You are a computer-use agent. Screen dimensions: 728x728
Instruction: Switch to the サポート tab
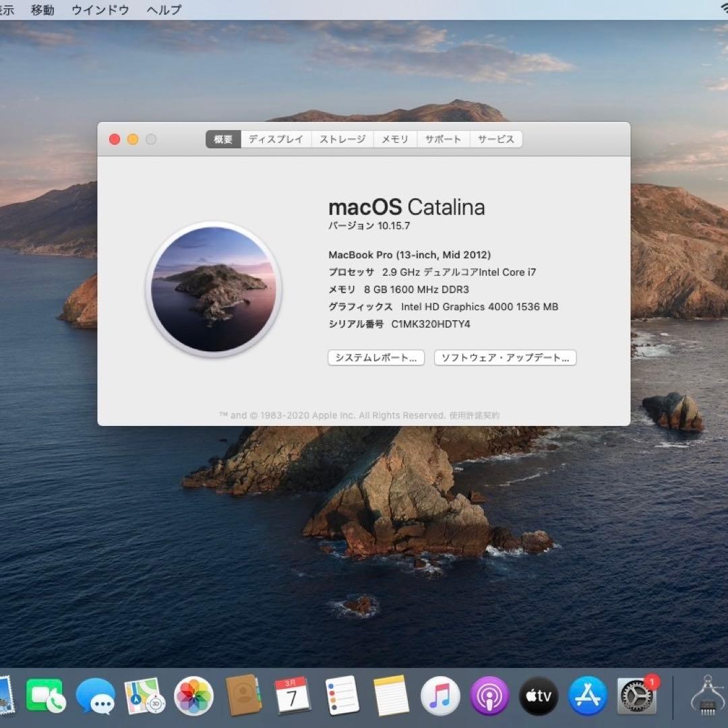pyautogui.click(x=443, y=139)
